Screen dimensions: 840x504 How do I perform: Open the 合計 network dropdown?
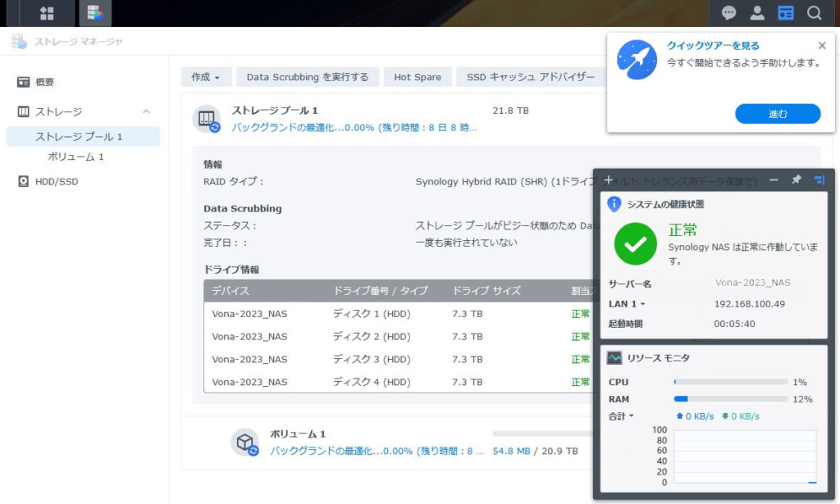click(x=622, y=416)
